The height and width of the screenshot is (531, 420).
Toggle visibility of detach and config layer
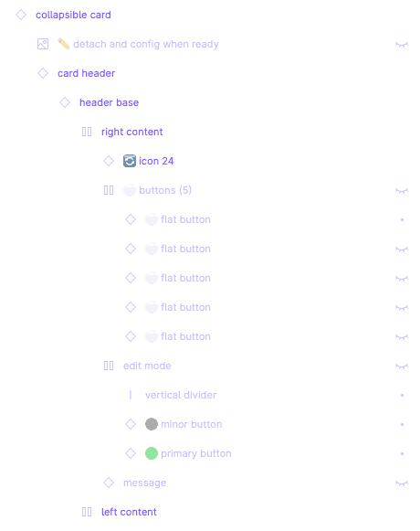[402, 45]
